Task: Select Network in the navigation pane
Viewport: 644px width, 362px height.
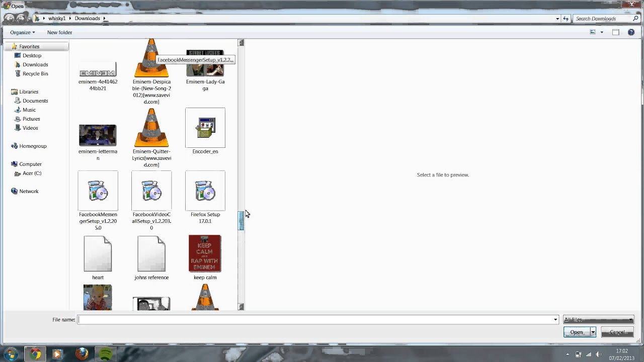Action: (29, 191)
